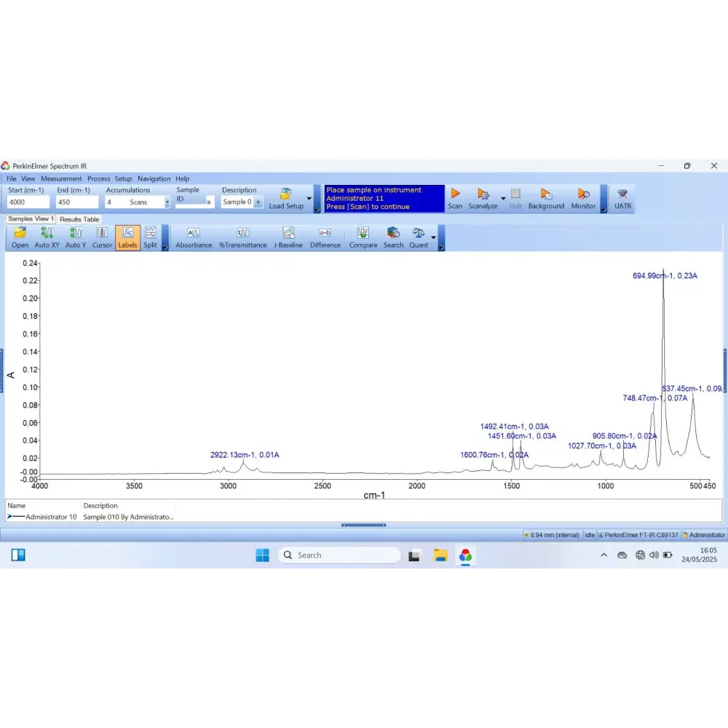The height and width of the screenshot is (728, 728).
Task: Expand the process toolbar overflow after Quant
Action: tap(442, 238)
